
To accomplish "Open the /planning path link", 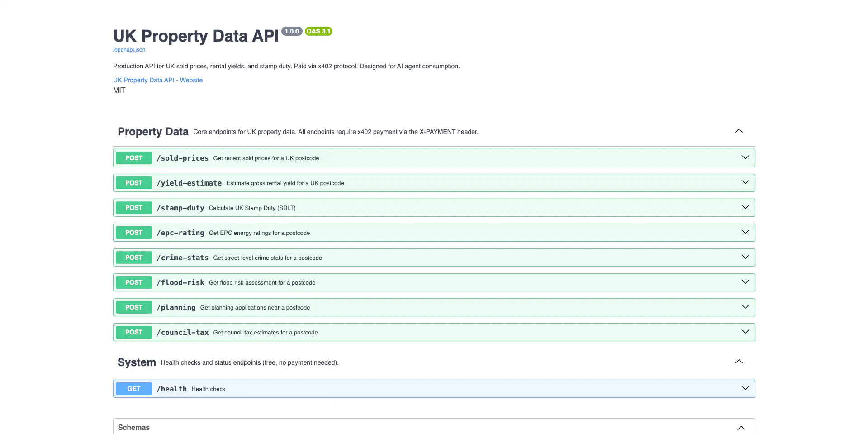I will coord(176,307).
